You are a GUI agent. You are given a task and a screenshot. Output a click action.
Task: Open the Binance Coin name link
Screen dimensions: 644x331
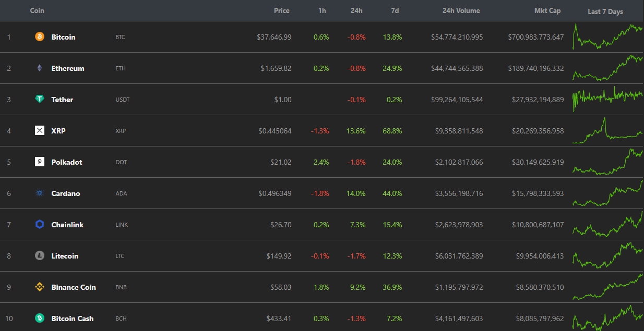click(74, 287)
